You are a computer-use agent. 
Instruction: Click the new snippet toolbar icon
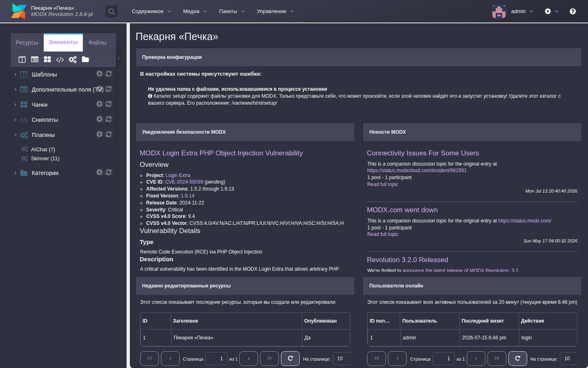tap(60, 59)
